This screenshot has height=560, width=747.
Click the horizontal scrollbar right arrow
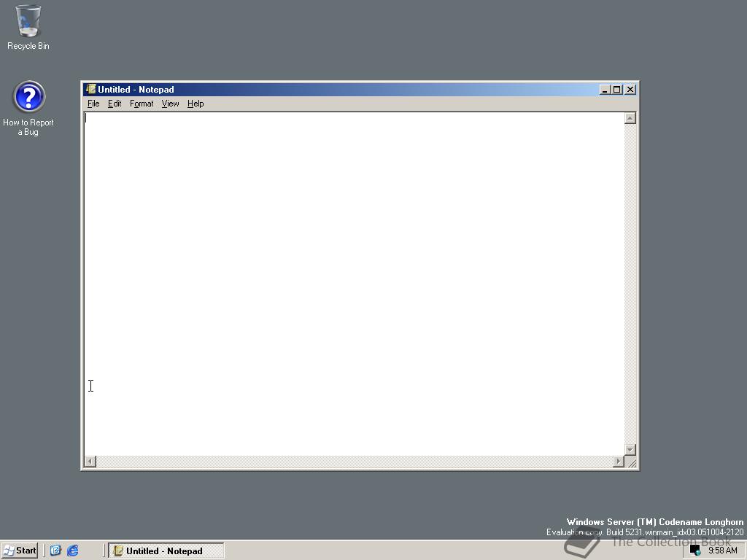[x=619, y=461]
